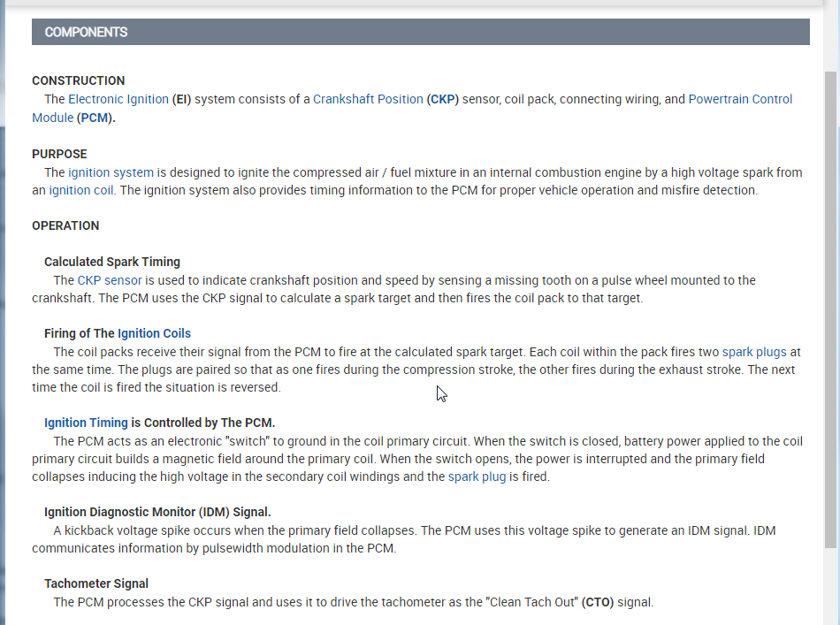Click the vertical scrollbar thumb

click(831, 309)
